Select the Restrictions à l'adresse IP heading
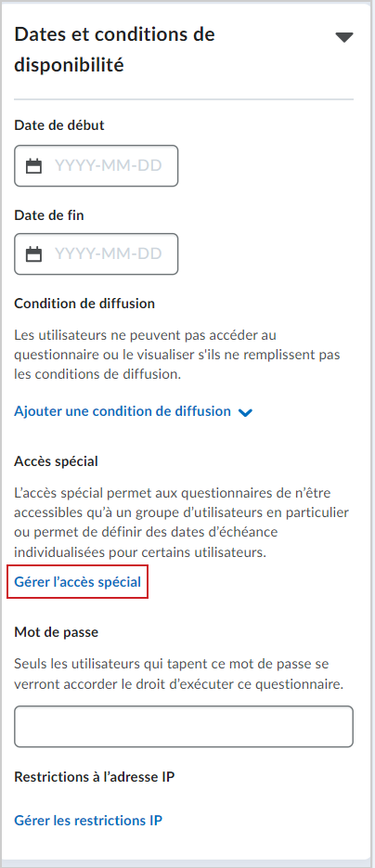Screen dimensions: 375x868 tap(95, 777)
